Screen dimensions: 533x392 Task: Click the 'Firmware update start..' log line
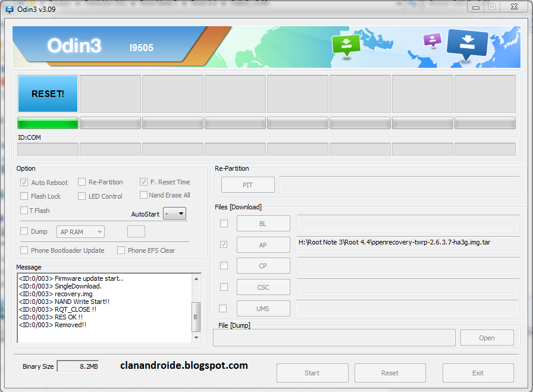pos(71,278)
